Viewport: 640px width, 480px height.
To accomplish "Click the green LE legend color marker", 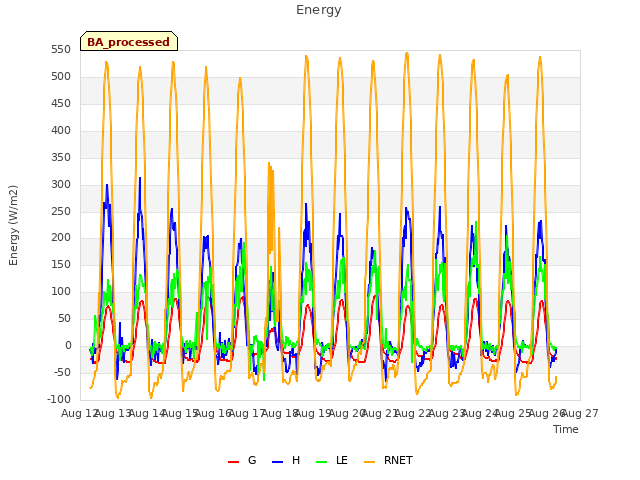I will coord(322,462).
